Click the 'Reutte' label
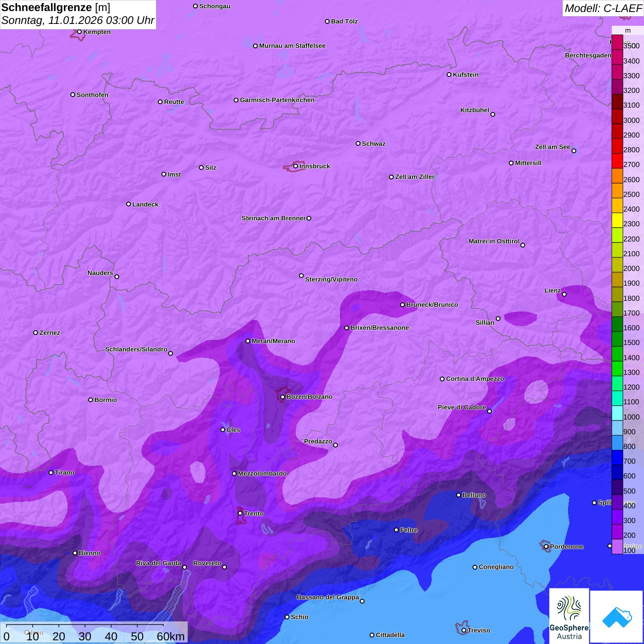Viewport: 644px width, 644px height. pos(174,102)
